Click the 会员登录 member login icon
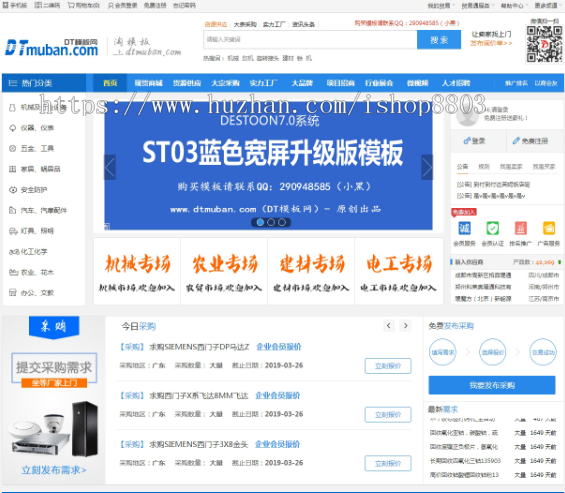Image resolution: width=565 pixels, height=493 pixels. click(x=111, y=5)
